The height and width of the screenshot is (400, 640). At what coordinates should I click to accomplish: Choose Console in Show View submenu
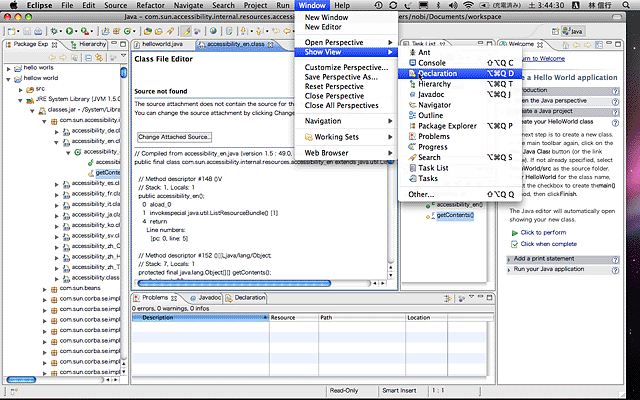point(460,63)
